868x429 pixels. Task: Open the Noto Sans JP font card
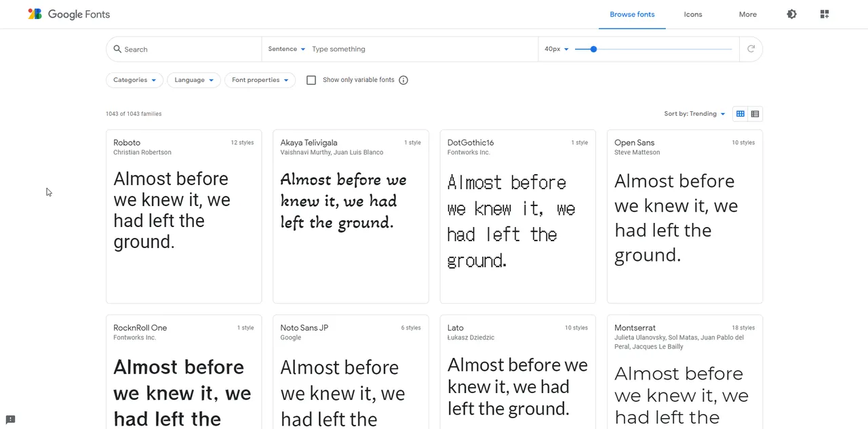click(x=351, y=372)
